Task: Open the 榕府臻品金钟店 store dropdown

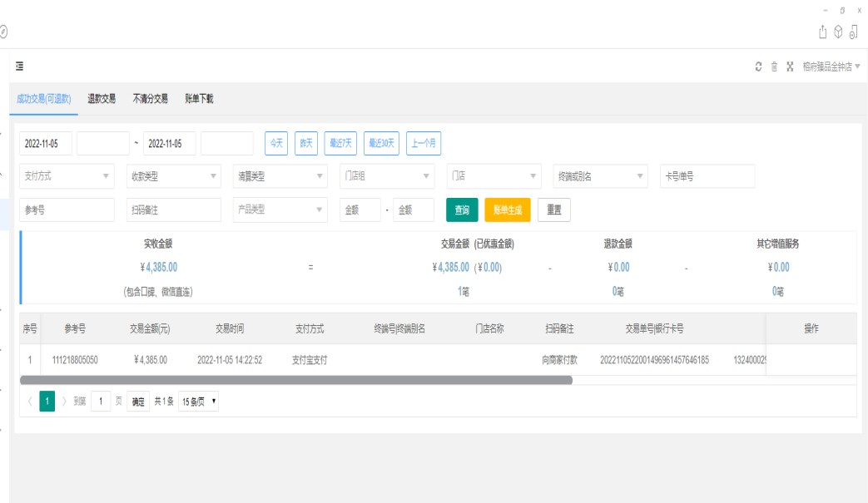Action: (831, 67)
